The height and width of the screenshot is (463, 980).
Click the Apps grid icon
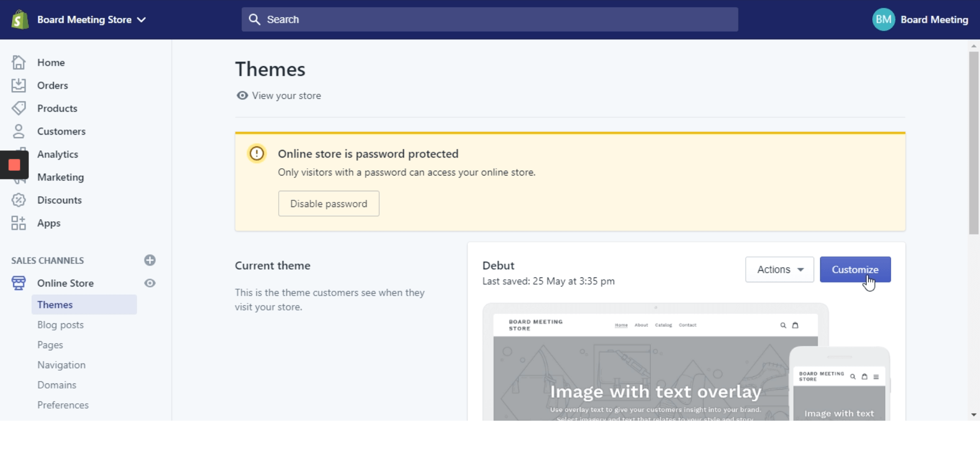pos(18,223)
